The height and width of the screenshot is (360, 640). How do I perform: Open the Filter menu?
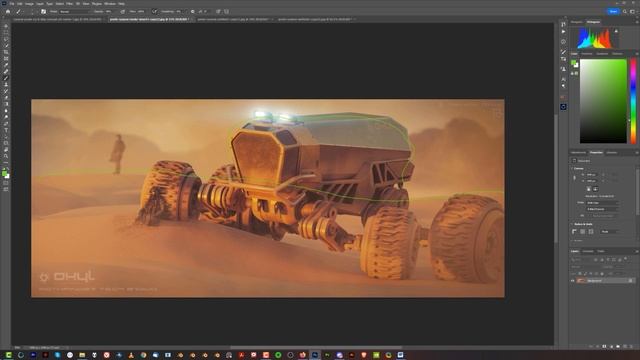pos(69,3)
